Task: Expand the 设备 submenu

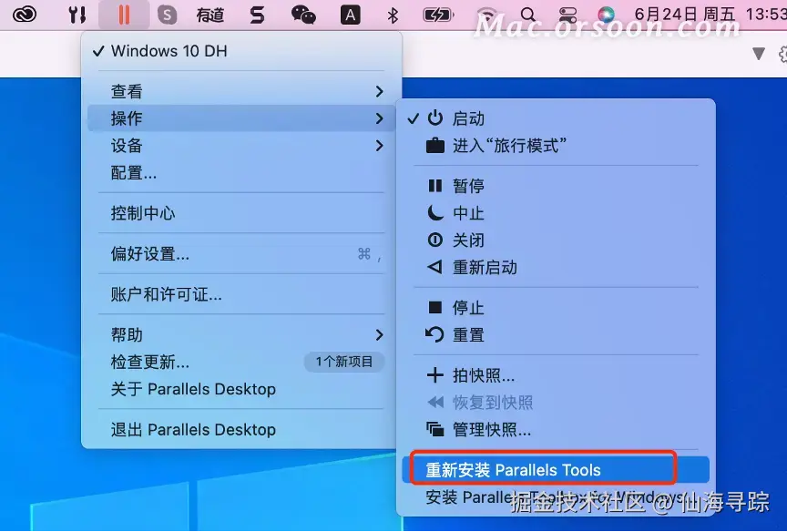Action: coord(241,146)
